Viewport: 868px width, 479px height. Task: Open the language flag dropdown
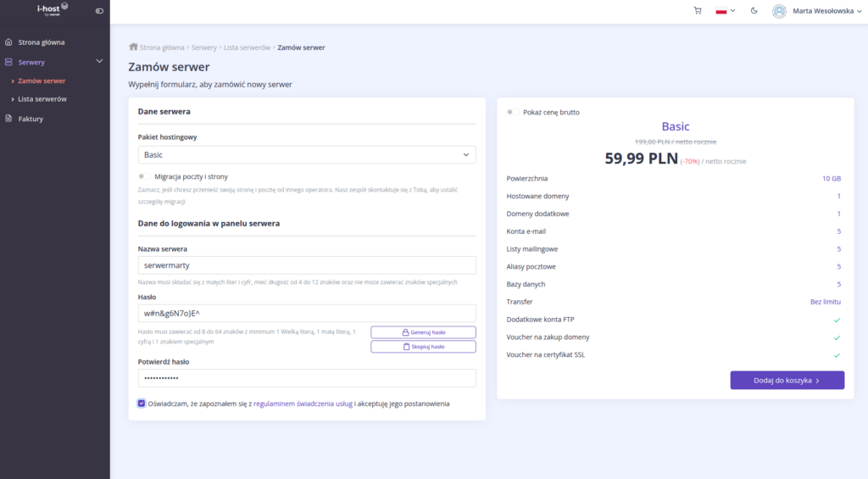[725, 11]
